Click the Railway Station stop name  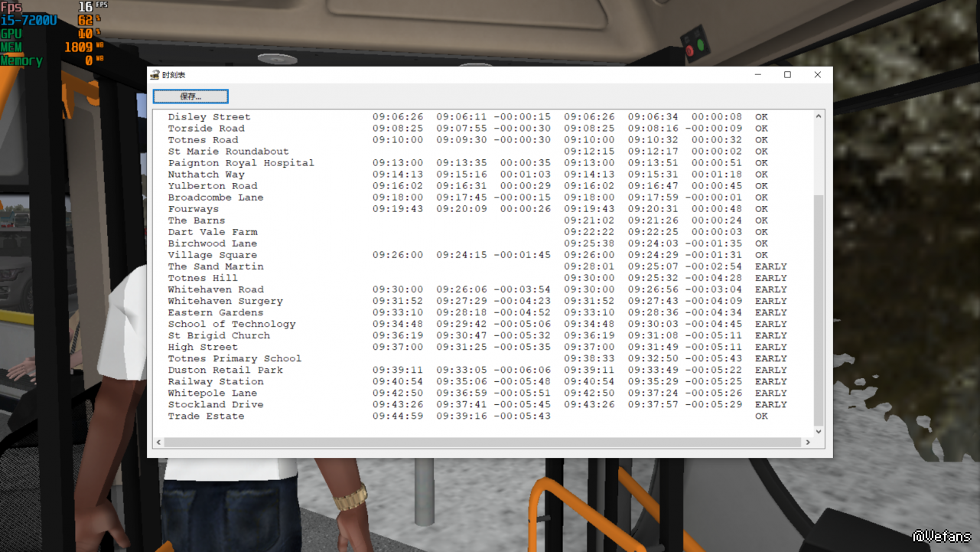coord(216,381)
